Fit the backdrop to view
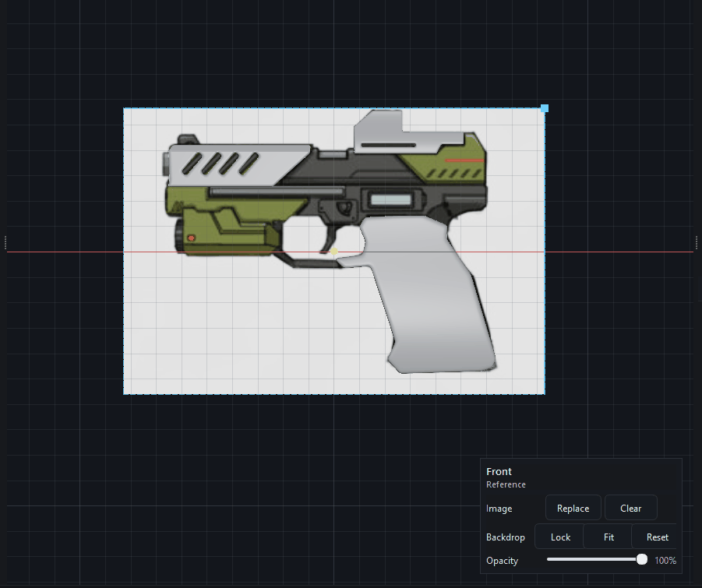 tap(609, 537)
